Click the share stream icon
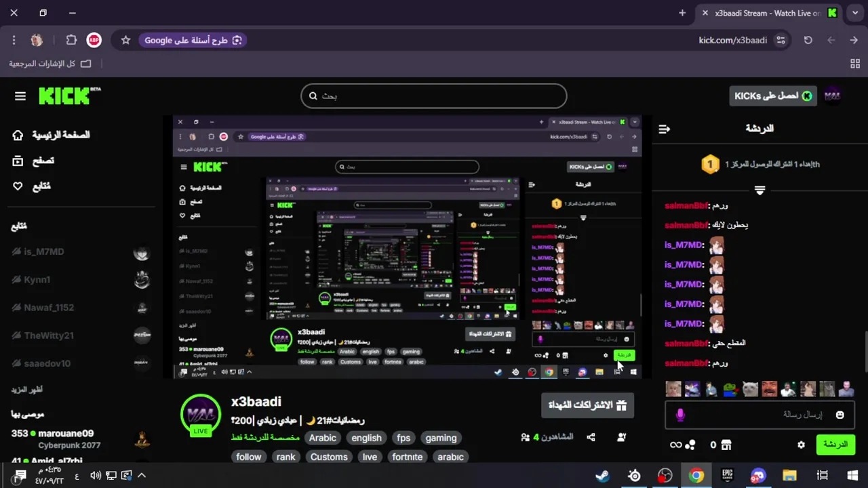This screenshot has height=488, width=868. coord(591,437)
